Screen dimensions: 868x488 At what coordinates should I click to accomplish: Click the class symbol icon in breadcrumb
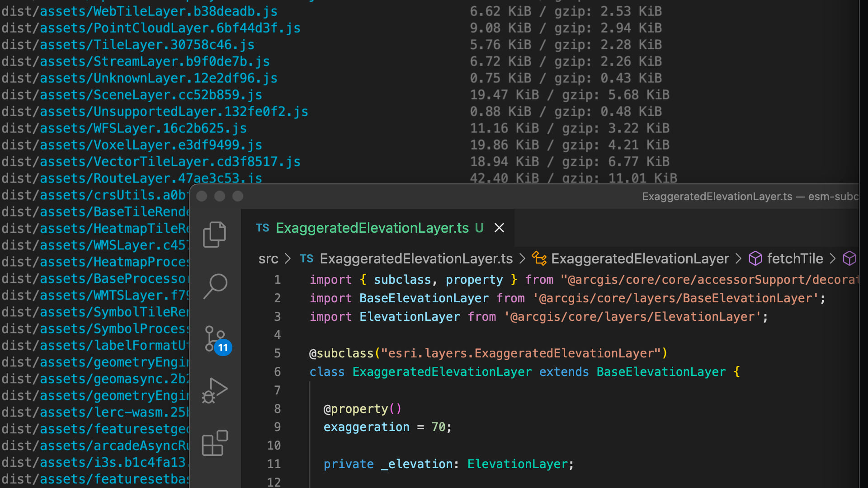point(539,258)
